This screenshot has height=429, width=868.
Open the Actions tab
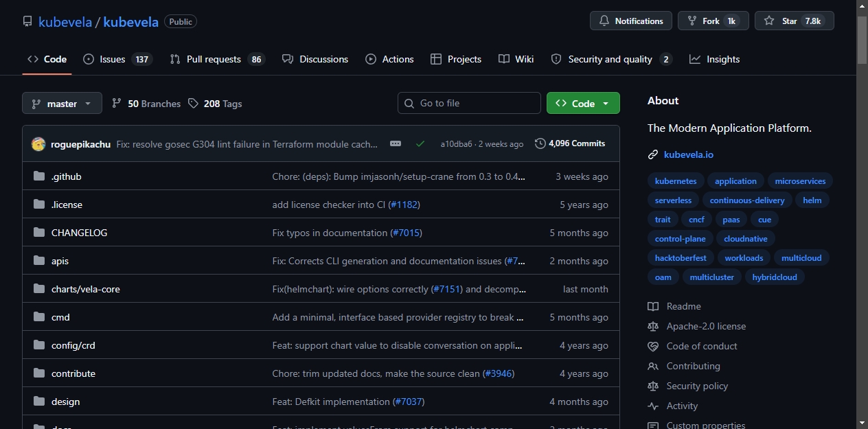click(x=389, y=59)
